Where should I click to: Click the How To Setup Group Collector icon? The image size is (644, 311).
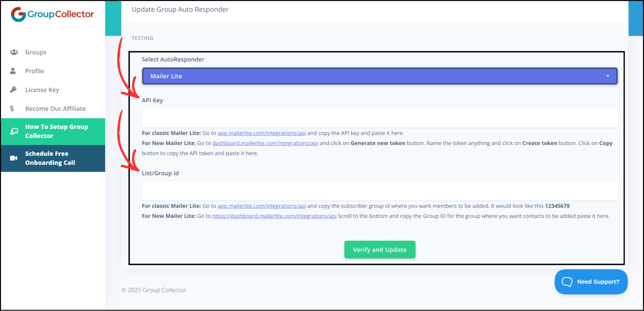pyautogui.click(x=14, y=131)
